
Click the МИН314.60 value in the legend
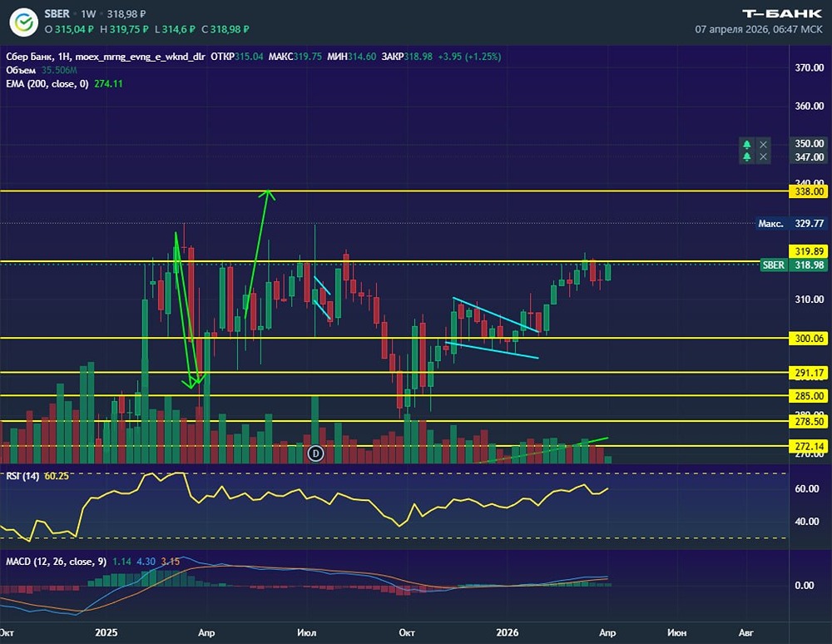(x=351, y=57)
